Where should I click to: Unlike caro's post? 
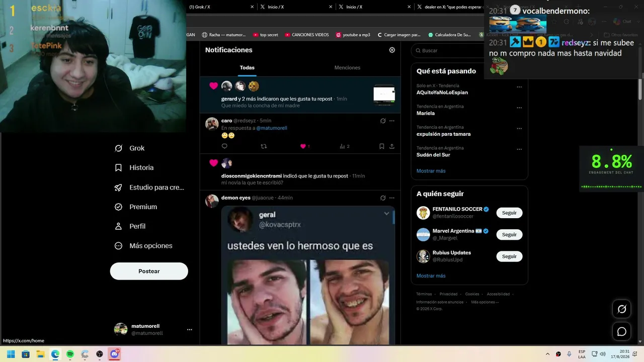pyautogui.click(x=305, y=146)
